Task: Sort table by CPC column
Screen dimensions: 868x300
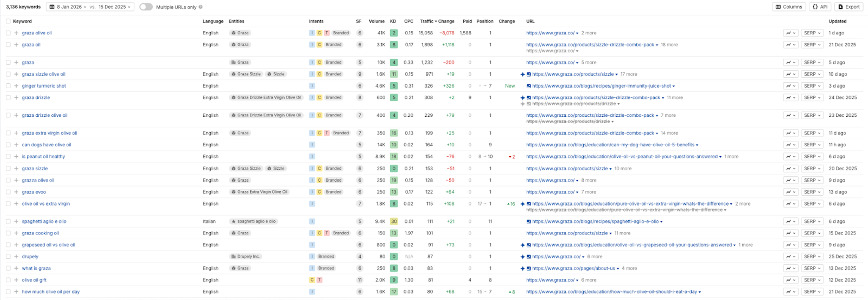Action: pyautogui.click(x=409, y=21)
